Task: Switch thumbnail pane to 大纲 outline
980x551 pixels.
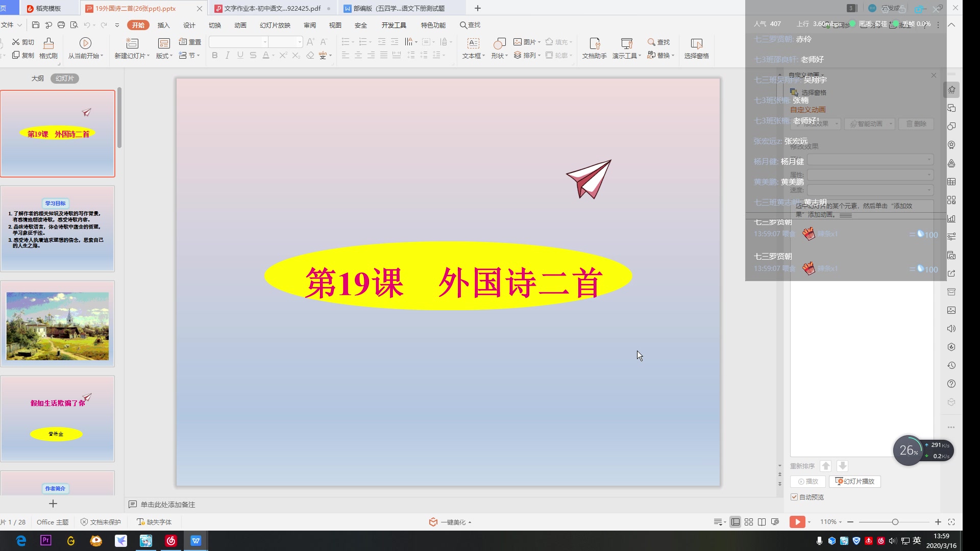Action: point(38,78)
